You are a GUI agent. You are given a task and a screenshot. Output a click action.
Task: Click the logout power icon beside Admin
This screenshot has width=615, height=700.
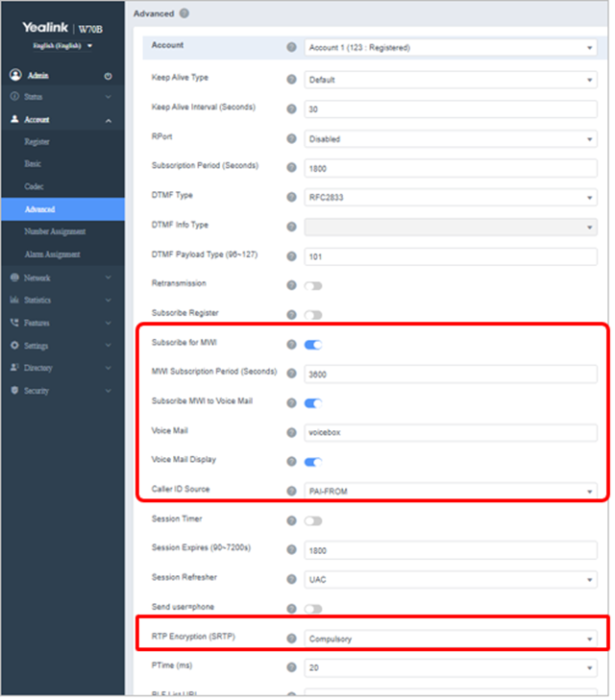(x=108, y=75)
